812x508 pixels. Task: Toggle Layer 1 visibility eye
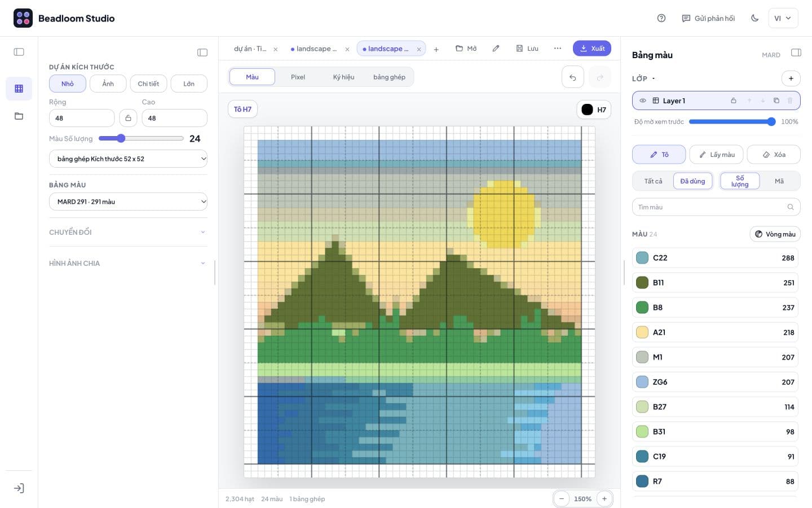click(642, 100)
